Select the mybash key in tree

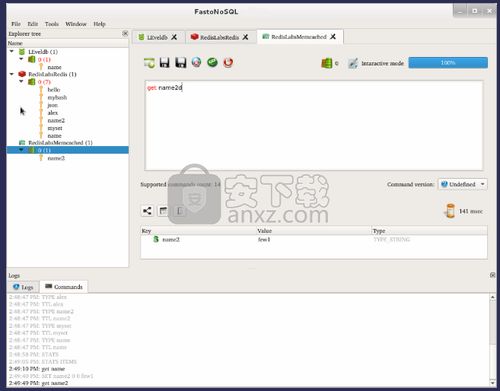57,97
